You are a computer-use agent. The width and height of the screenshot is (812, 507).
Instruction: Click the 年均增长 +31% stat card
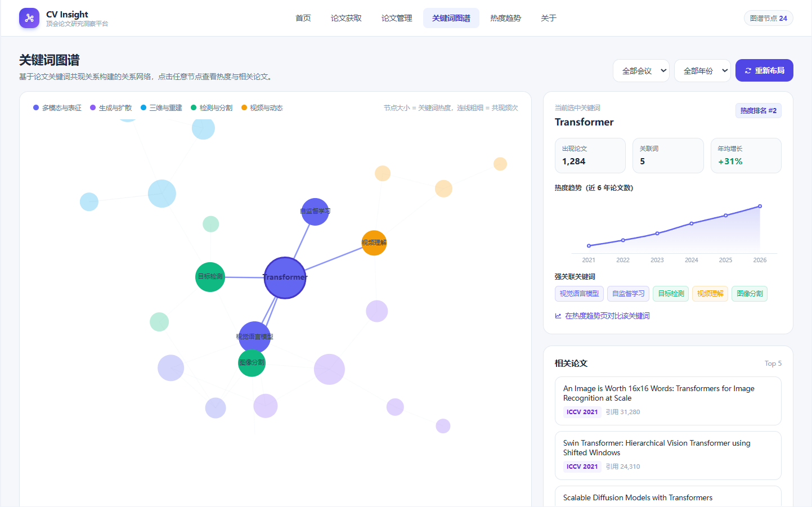(x=746, y=155)
